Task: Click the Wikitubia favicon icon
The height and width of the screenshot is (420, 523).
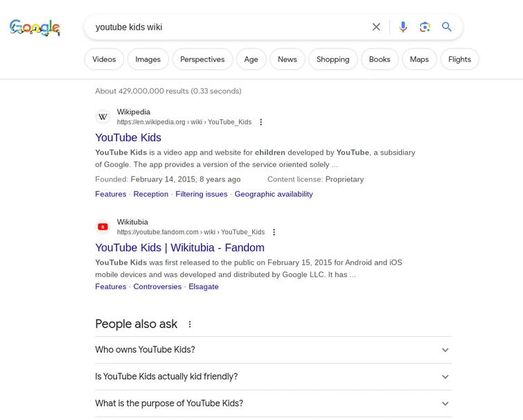Action: pyautogui.click(x=103, y=227)
